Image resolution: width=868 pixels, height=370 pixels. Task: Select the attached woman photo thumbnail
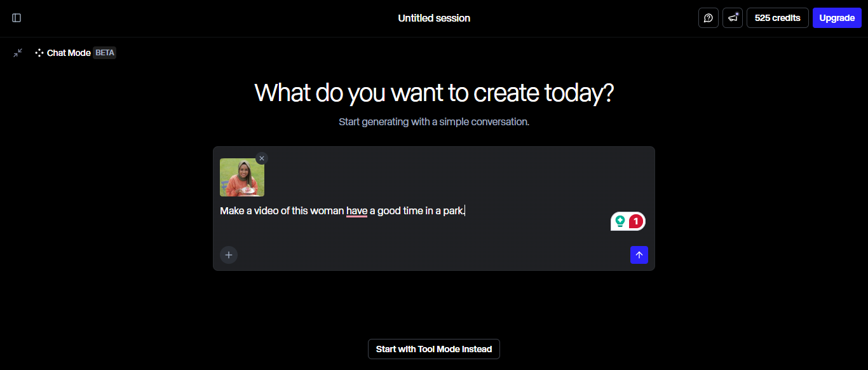coord(242,177)
